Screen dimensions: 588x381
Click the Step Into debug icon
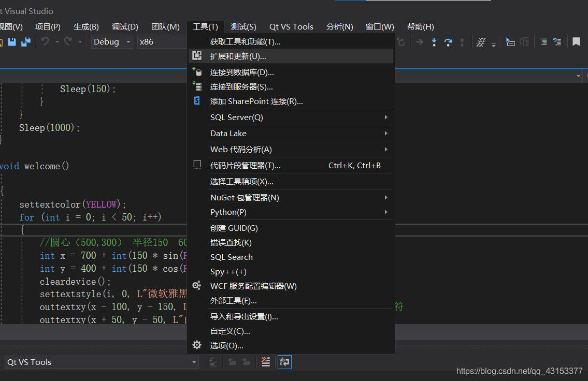coord(434,42)
